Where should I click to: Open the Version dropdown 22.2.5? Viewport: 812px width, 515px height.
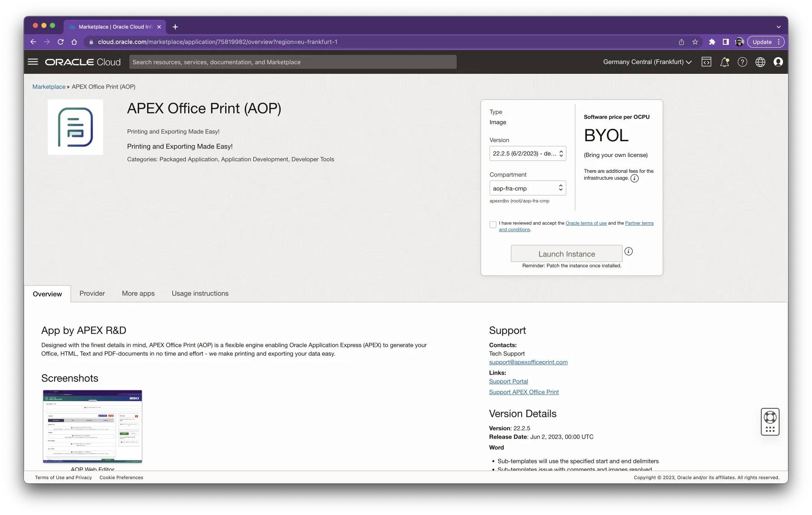(528, 154)
